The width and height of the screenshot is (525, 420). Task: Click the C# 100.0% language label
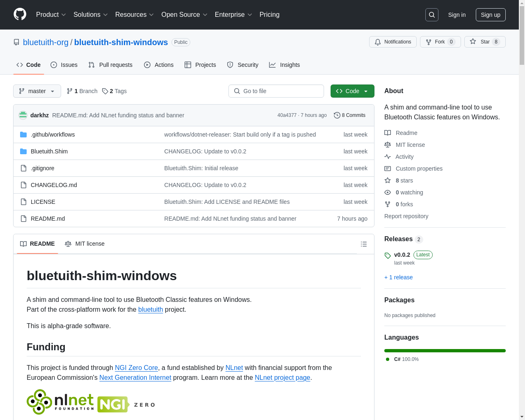coord(402,359)
